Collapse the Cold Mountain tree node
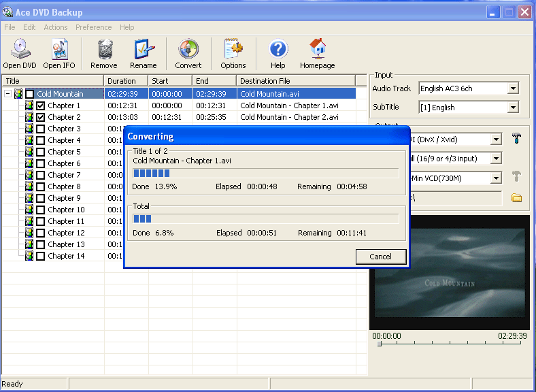 (7, 95)
